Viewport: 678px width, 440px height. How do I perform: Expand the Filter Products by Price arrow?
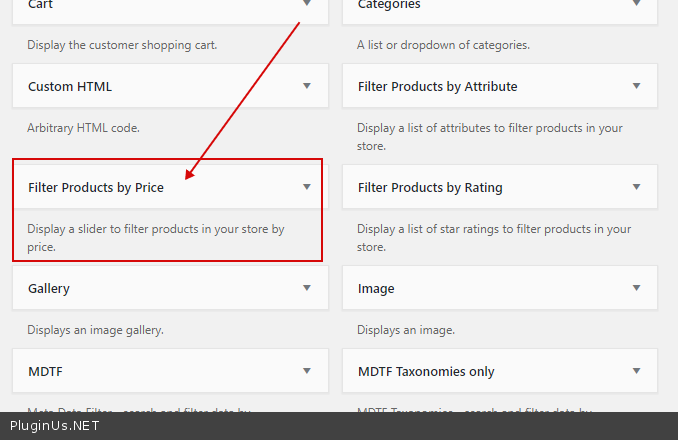tap(307, 187)
